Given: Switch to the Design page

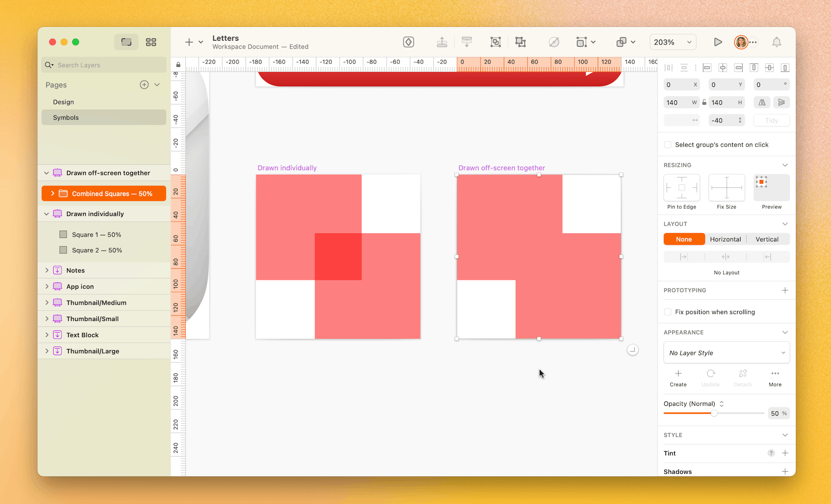Looking at the screenshot, I should pos(64,102).
